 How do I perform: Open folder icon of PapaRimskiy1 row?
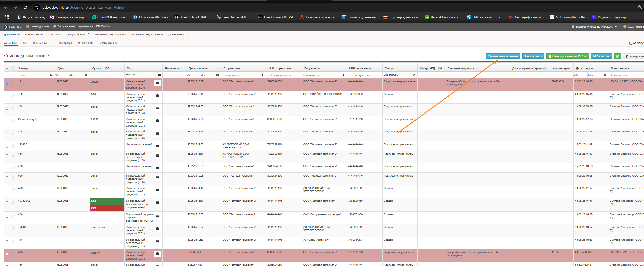158,121
